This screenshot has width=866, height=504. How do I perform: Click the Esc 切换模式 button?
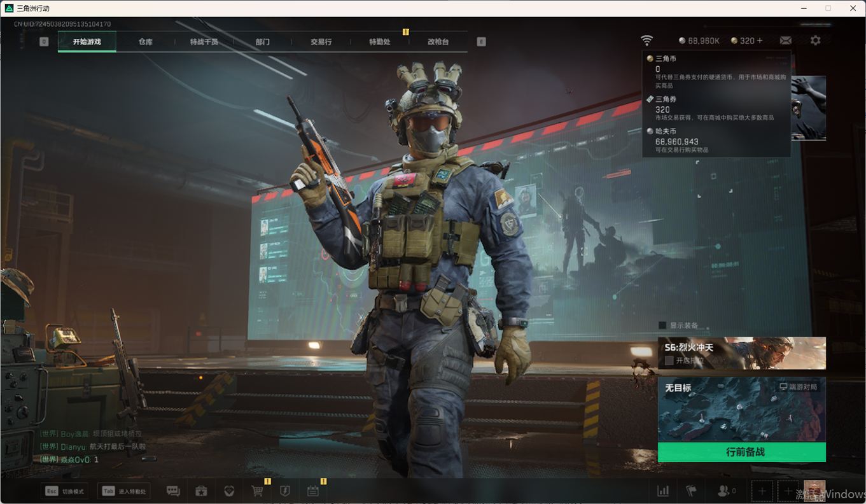pos(65,491)
